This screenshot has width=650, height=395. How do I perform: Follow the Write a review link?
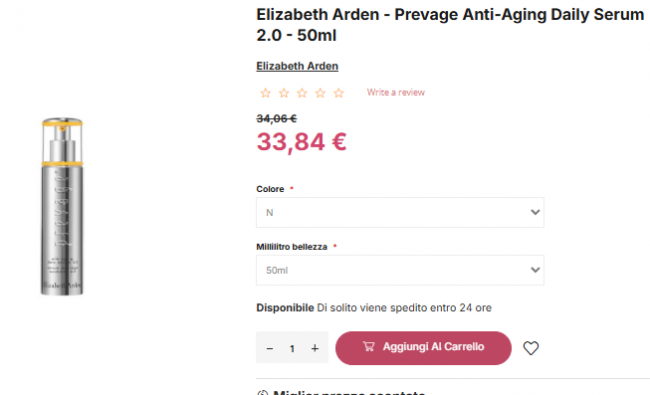[395, 92]
